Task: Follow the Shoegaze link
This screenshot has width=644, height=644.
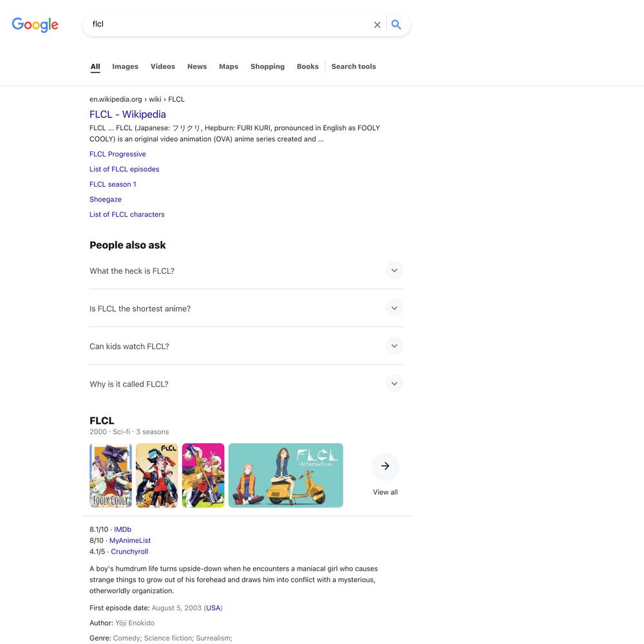Action: (106, 199)
